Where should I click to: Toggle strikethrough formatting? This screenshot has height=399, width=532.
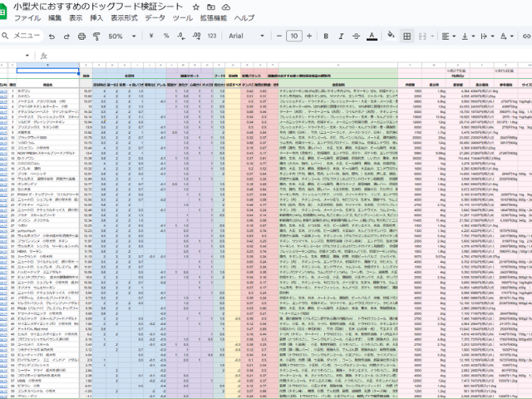(356, 36)
